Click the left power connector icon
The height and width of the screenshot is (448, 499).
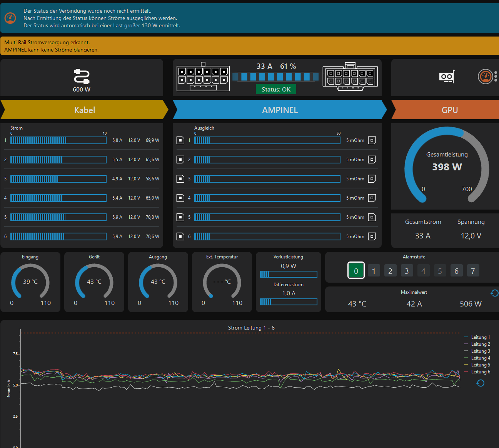(203, 77)
